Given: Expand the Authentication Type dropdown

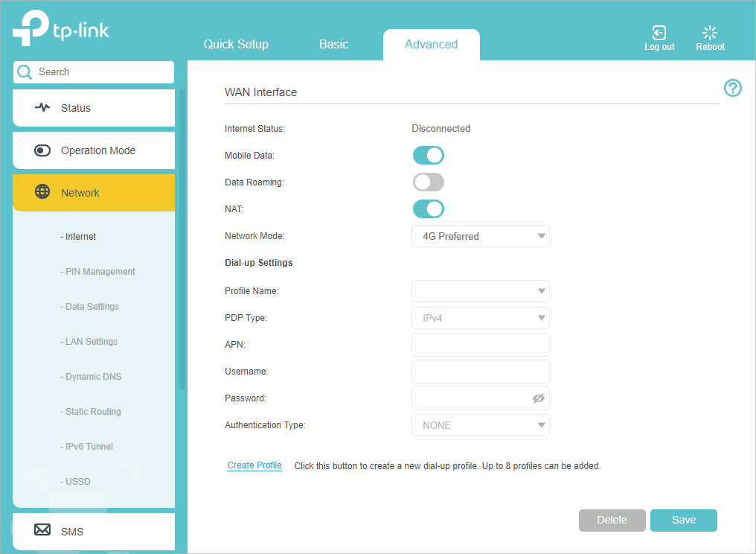Looking at the screenshot, I should pos(480,425).
